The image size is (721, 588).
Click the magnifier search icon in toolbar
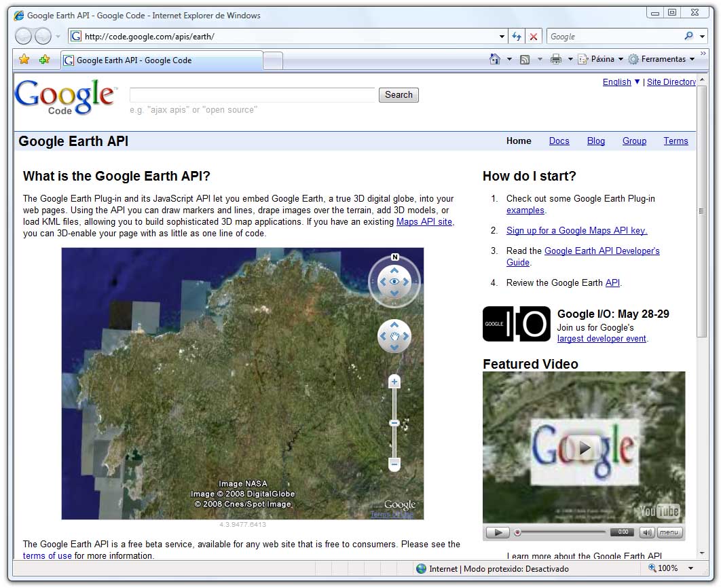pos(689,36)
